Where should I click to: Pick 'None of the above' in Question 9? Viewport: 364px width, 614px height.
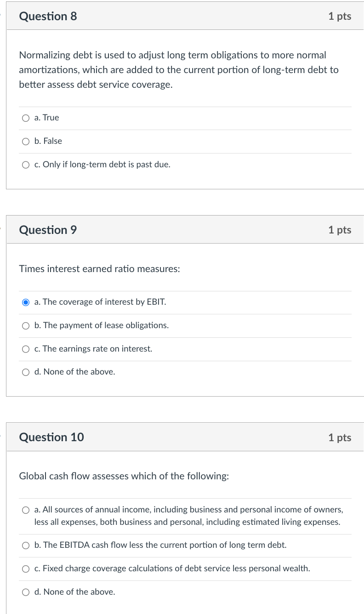tap(26, 372)
